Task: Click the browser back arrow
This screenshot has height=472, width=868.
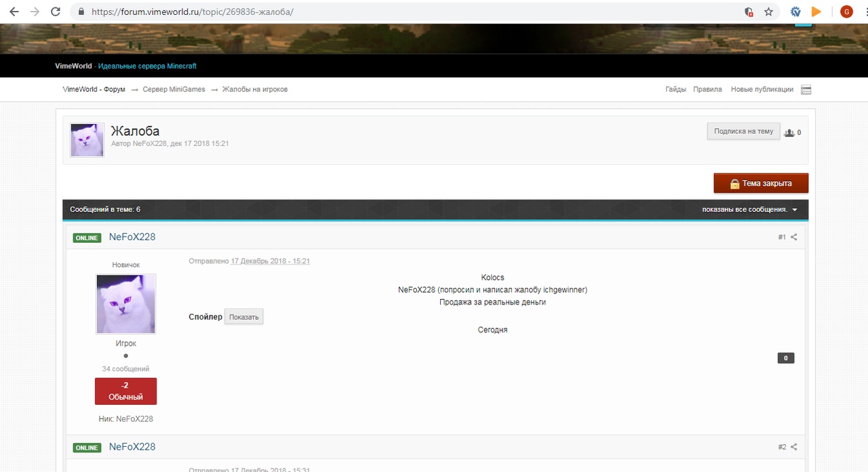Action: tap(14, 12)
